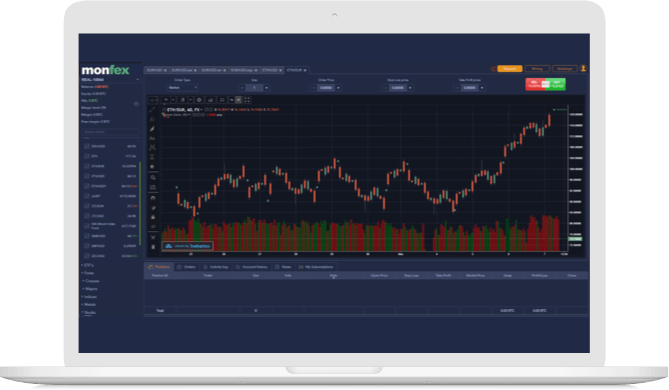Viewport: 669px width, 390px height.
Task: Toggle the Bitcoin Index Fund checkbox
Action: click(x=87, y=226)
